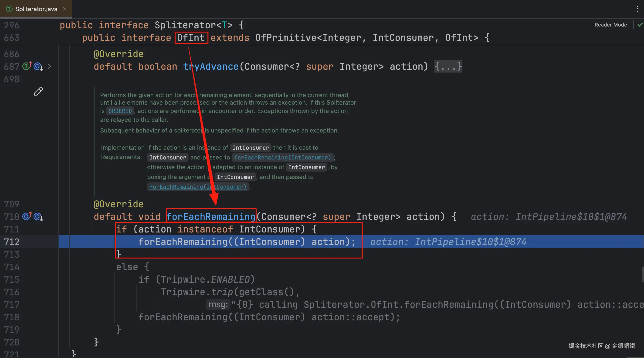The image size is (644, 358).
Task: Open forEachRemaining(IntConsumer) doc link with semicolon after
Action: 282,157
